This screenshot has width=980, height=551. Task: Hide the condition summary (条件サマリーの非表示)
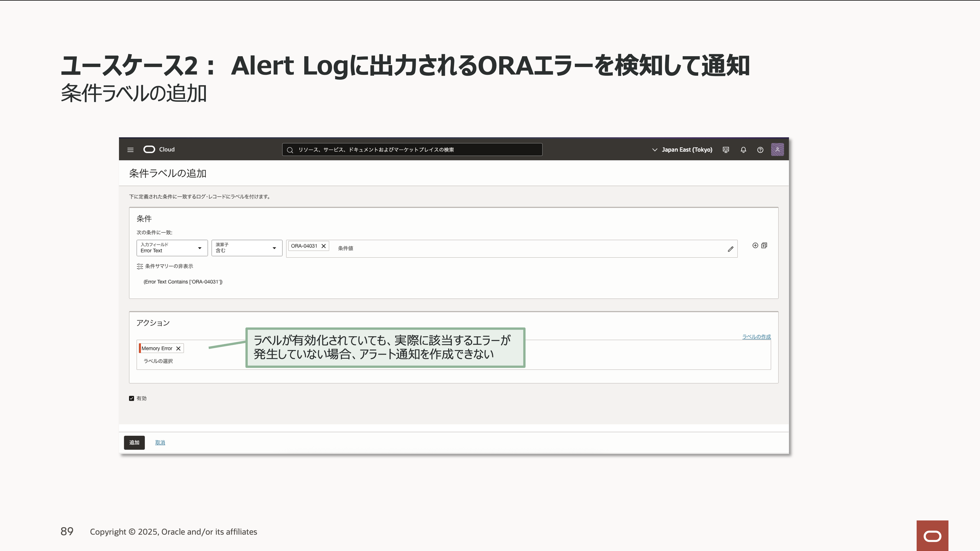[165, 266]
